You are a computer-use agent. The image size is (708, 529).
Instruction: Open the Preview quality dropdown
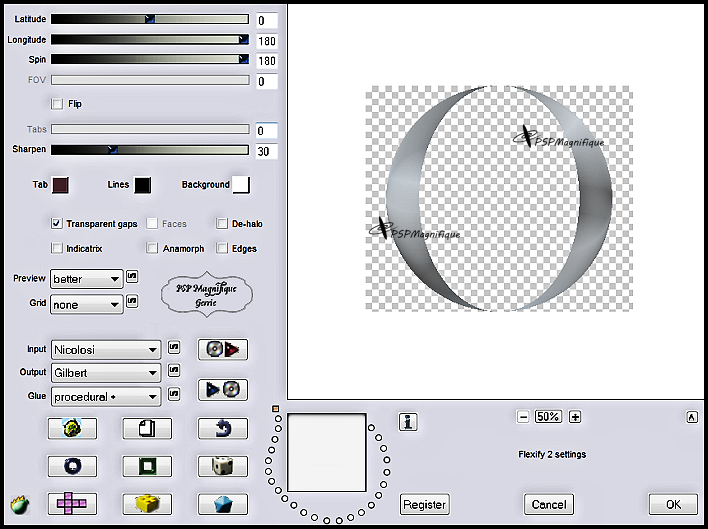coord(87,279)
